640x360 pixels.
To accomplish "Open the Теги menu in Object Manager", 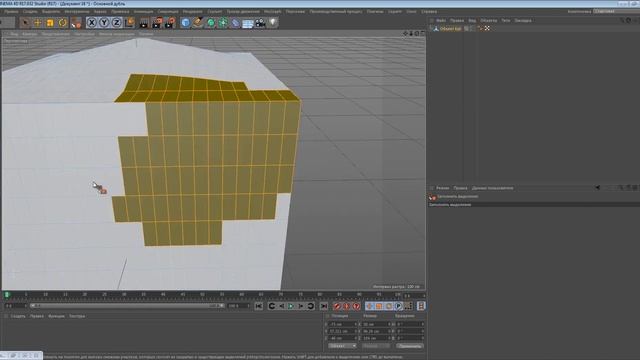I will [505, 20].
